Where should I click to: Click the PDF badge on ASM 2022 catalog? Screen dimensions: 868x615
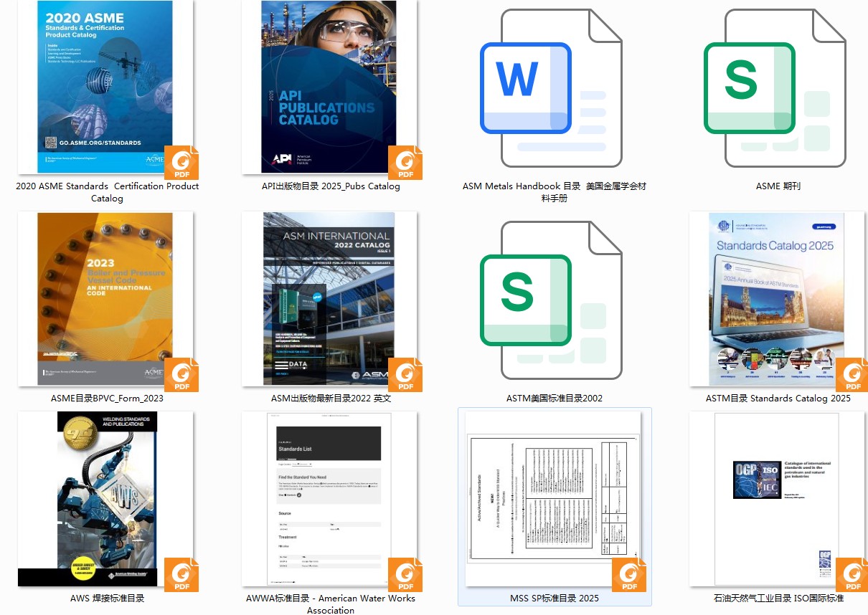pos(405,374)
